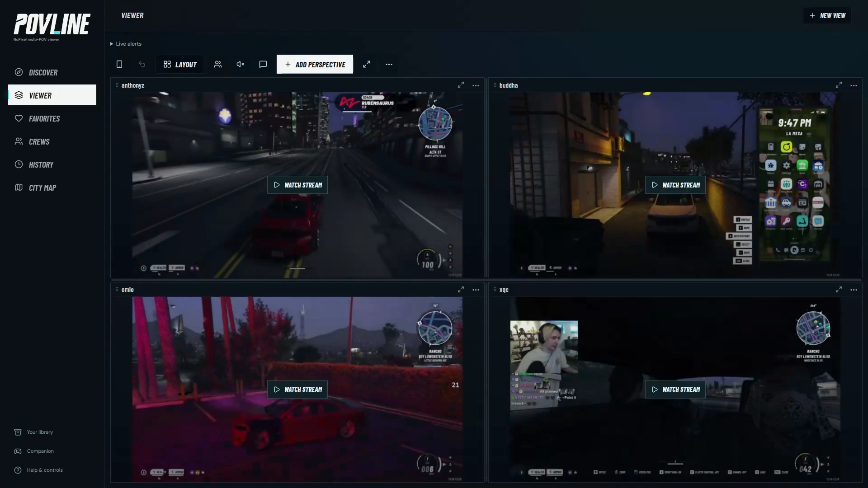The width and height of the screenshot is (868, 488).
Task: Expand xqc panel to fullscreen
Action: (x=839, y=290)
